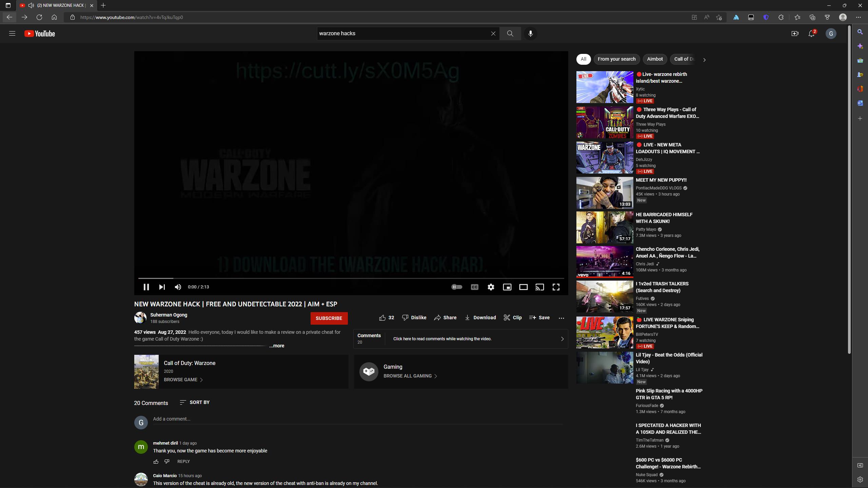Enter fullscreen mode
Image resolution: width=868 pixels, height=488 pixels.
(x=556, y=287)
